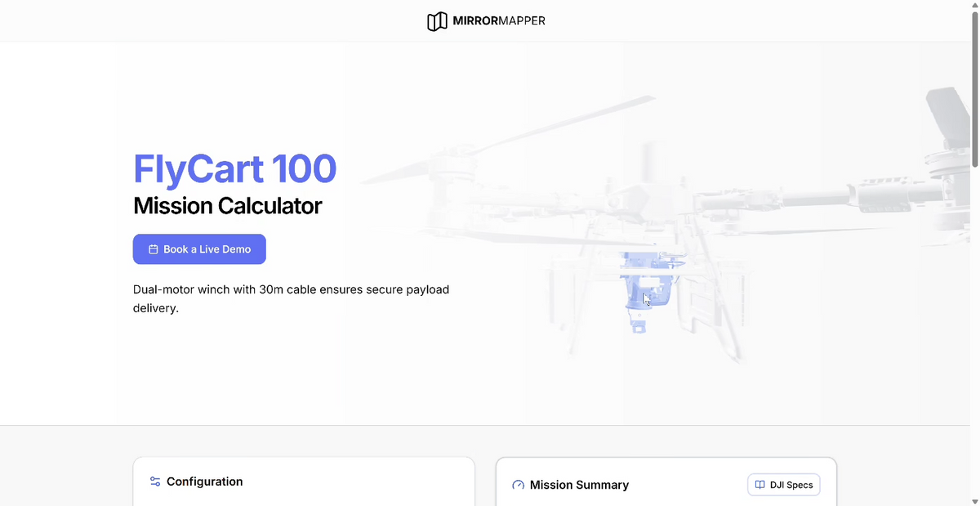Open the MIRRORMAPPER home link text
Screen dimensions: 980x506
[x=499, y=20]
